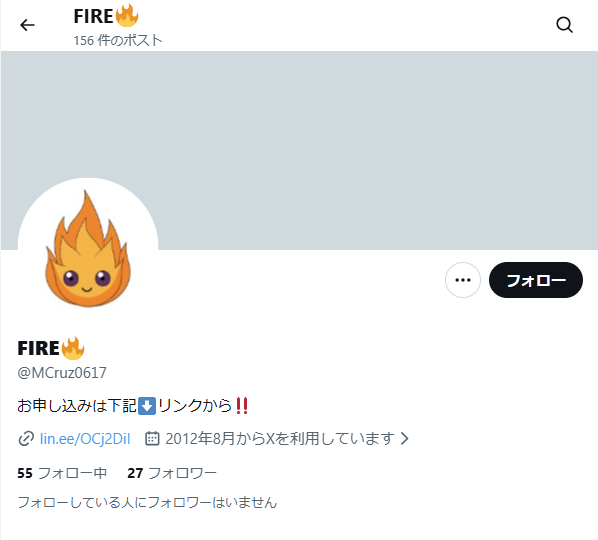Expand account info via right chevron
Image resolution: width=598 pixels, height=540 pixels.
tap(405, 439)
